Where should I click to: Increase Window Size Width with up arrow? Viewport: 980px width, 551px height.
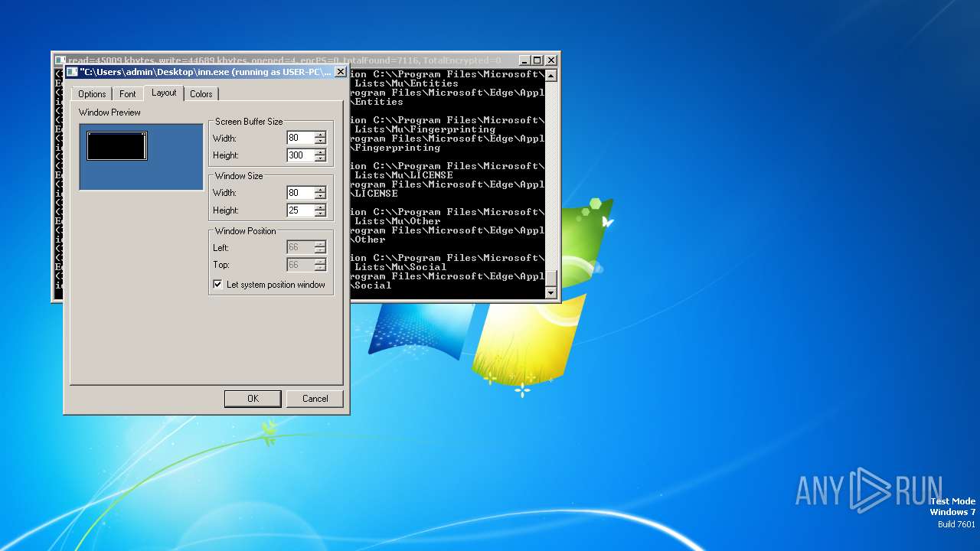(x=320, y=190)
